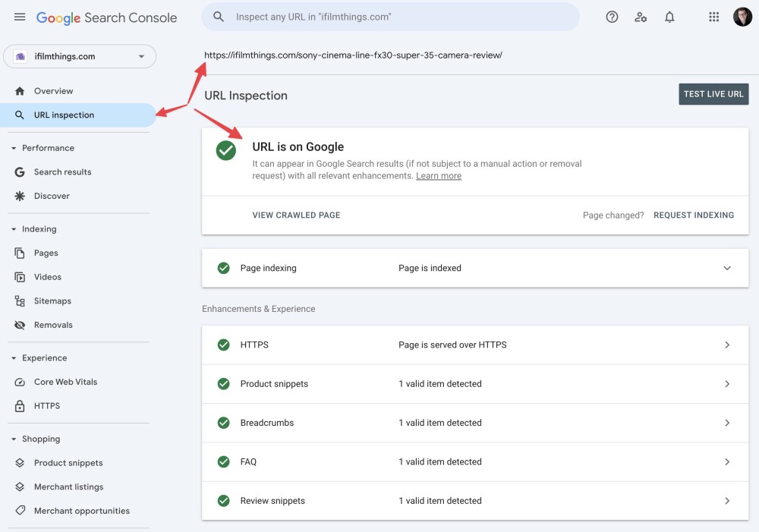The image size is (759, 532).
Task: Click 'Page is served over HTTPS' text
Action: click(452, 345)
